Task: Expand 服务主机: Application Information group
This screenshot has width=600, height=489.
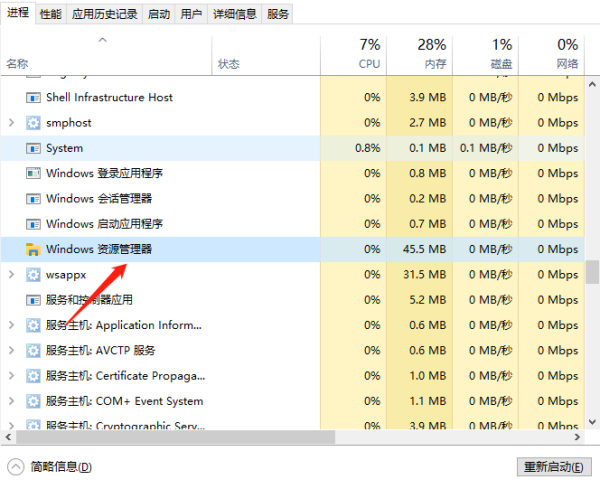Action: click(x=11, y=325)
